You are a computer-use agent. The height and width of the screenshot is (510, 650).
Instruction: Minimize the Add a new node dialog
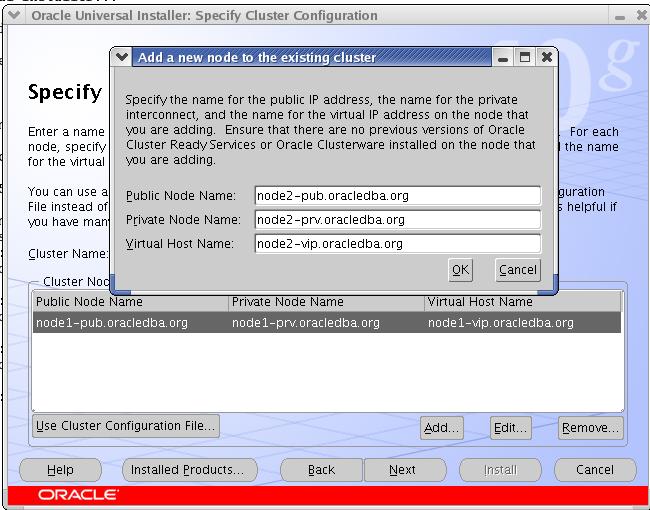click(x=503, y=57)
